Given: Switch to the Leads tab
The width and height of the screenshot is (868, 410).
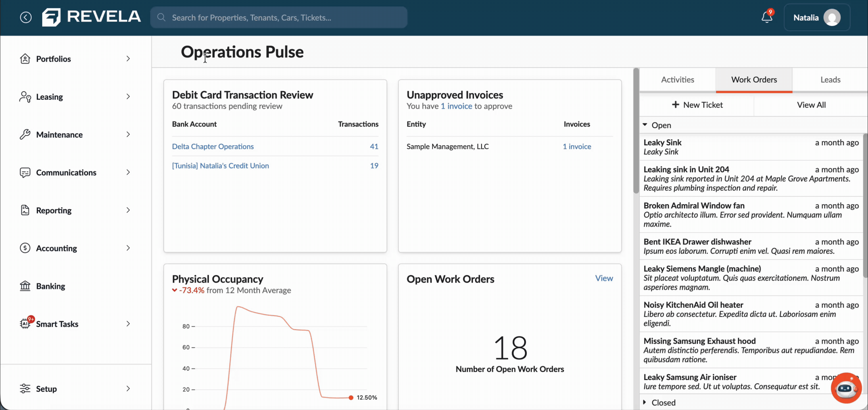Looking at the screenshot, I should [x=830, y=80].
